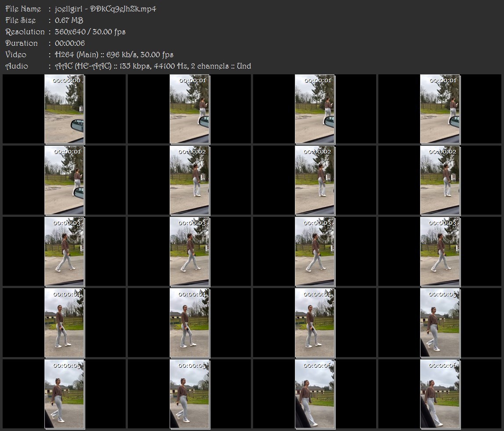Open the thumbnail stamped 00:00:00
The height and width of the screenshot is (431, 504).
pyautogui.click(x=64, y=109)
